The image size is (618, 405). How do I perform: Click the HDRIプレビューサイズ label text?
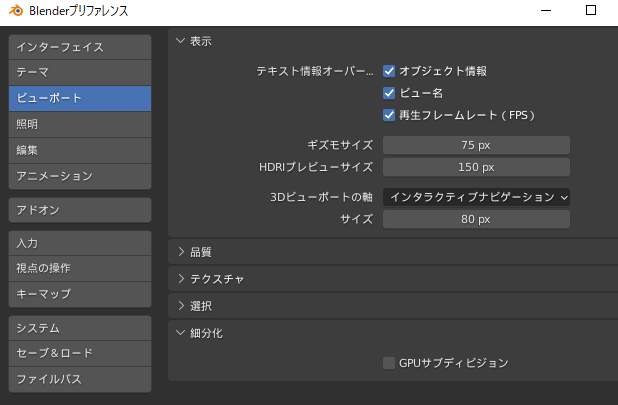tap(316, 167)
